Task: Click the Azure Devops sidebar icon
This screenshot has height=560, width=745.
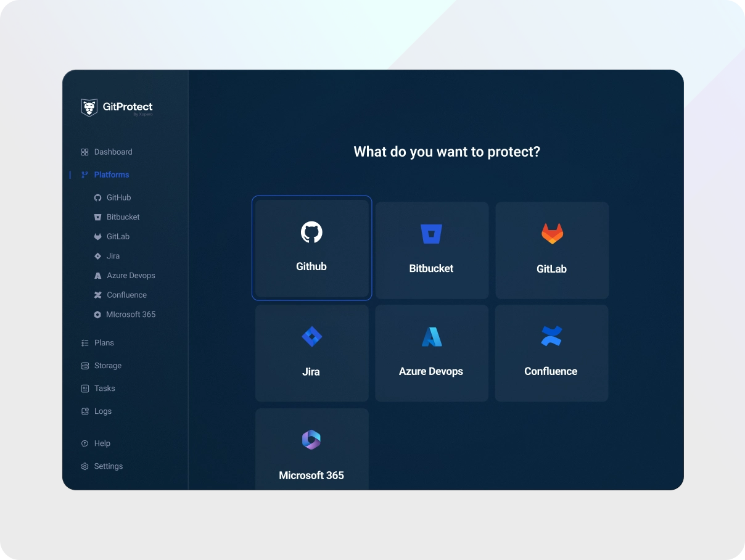Action: coord(97,276)
